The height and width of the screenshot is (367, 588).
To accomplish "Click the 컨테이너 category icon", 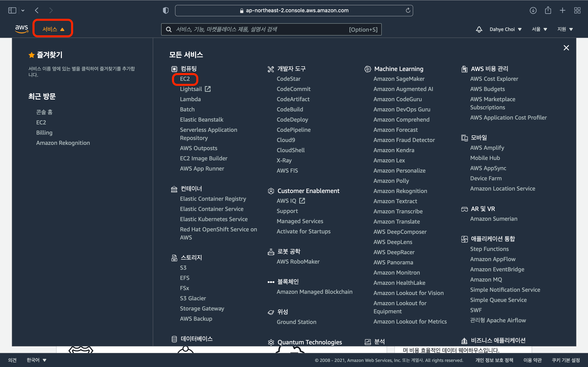I will tap(174, 189).
